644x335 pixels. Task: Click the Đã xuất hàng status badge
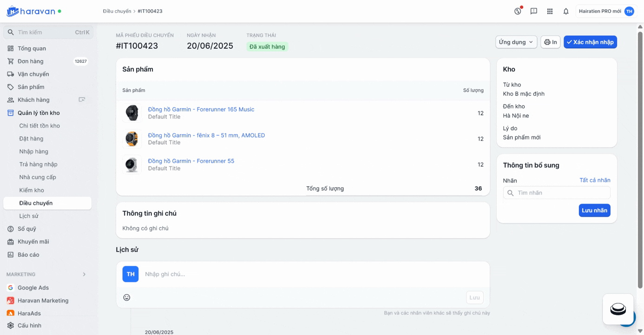click(x=267, y=47)
